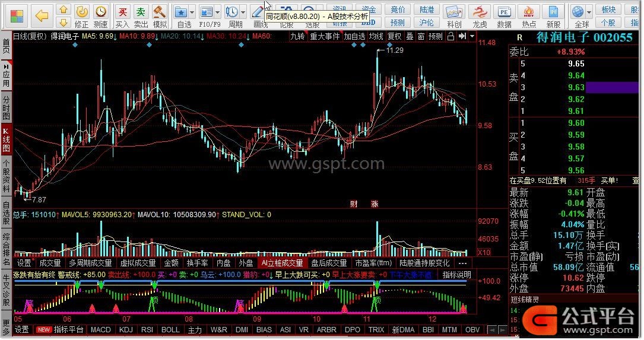Click the chart lock icon
644x340 pixels.
tap(451, 37)
